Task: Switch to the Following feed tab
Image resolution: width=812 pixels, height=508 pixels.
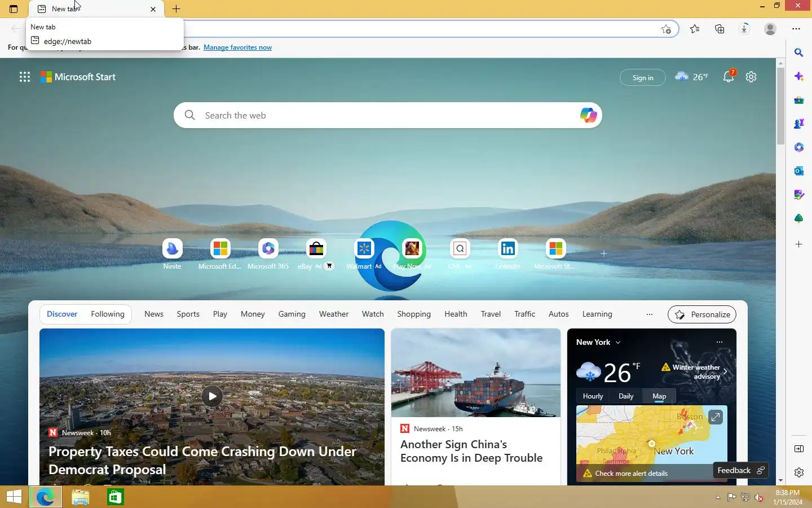Action: tap(108, 314)
